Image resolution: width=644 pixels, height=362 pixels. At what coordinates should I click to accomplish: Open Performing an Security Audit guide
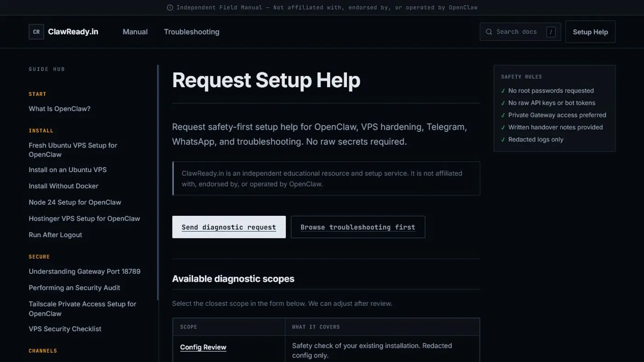75,288
